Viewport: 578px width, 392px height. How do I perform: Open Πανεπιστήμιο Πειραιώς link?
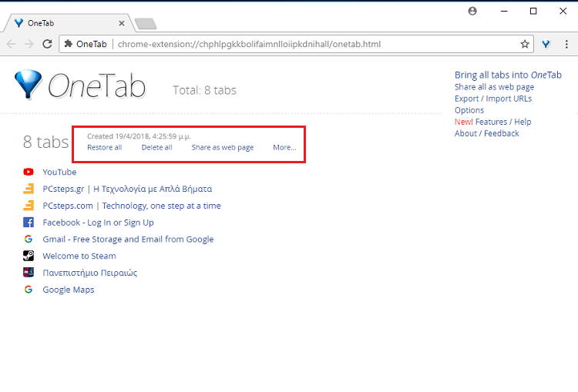click(x=90, y=273)
